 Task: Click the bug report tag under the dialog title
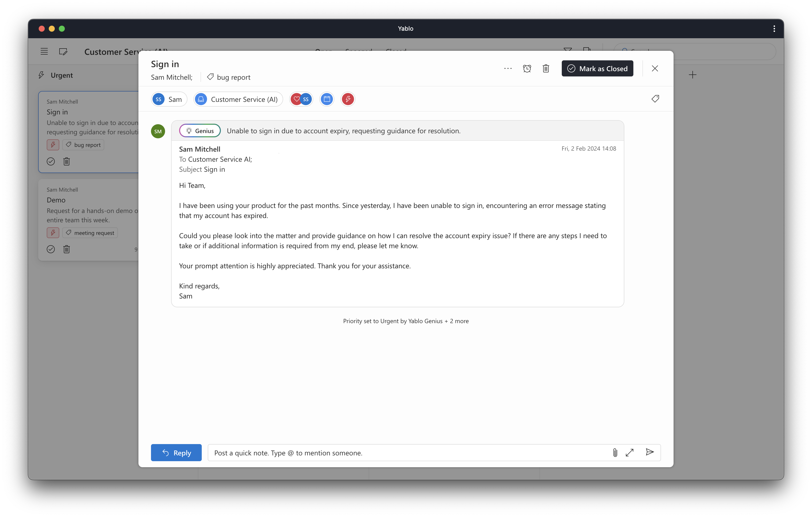click(x=229, y=77)
